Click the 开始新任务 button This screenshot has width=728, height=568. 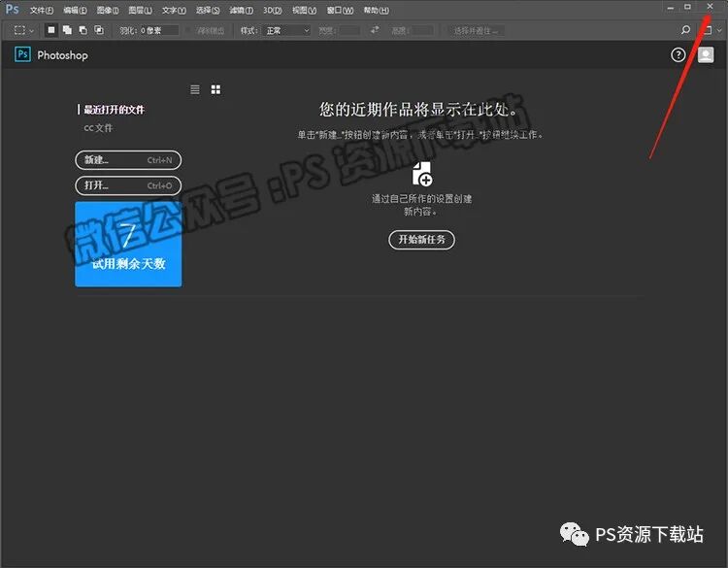[421, 240]
